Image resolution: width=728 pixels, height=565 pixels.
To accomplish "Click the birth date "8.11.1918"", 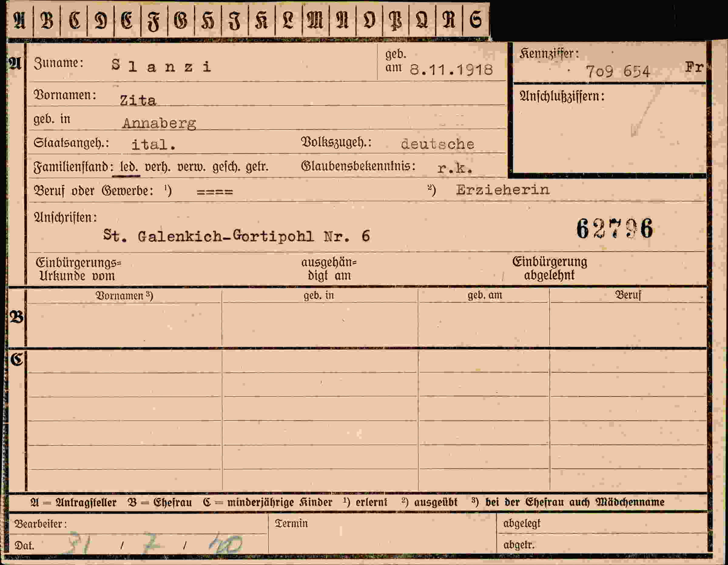I will [x=451, y=70].
